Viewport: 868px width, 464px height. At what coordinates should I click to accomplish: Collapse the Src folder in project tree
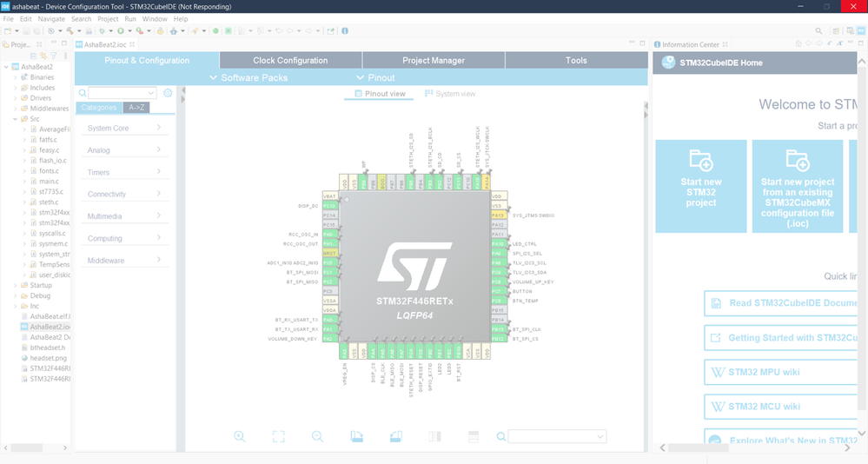click(16, 119)
